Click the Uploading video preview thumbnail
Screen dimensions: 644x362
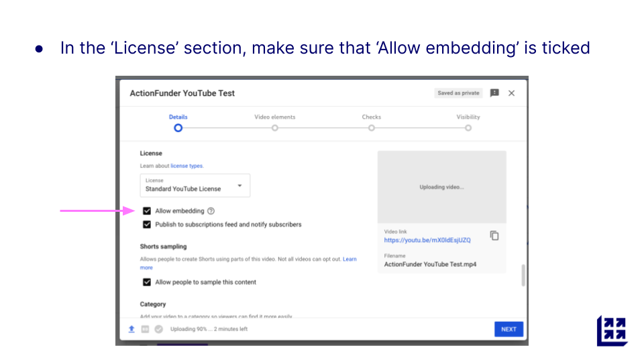[x=442, y=187]
